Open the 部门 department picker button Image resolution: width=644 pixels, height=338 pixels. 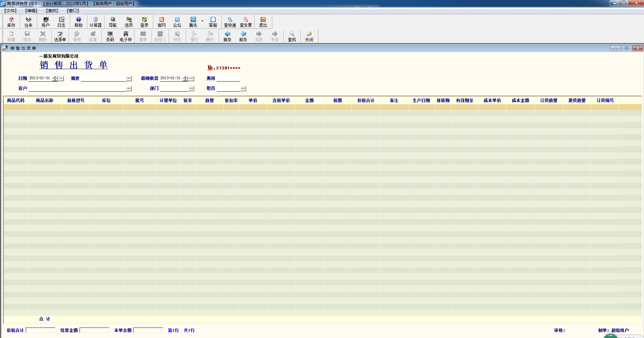191,89
